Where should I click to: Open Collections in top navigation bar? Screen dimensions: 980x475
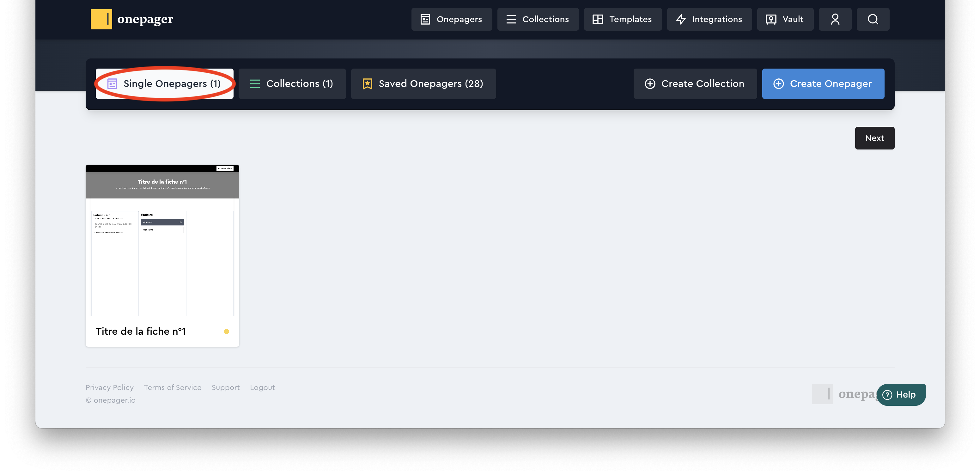(x=538, y=19)
